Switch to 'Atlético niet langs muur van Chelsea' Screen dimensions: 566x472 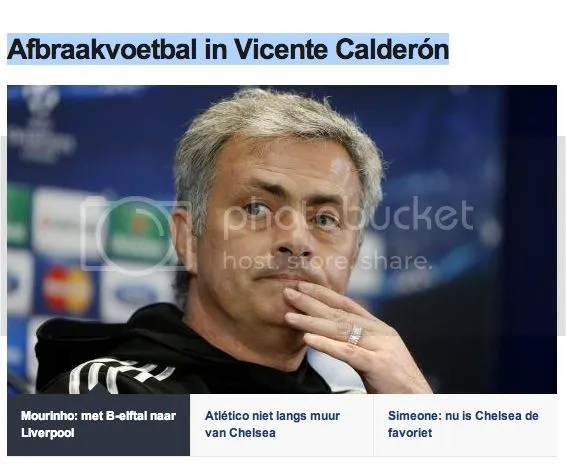282,424
